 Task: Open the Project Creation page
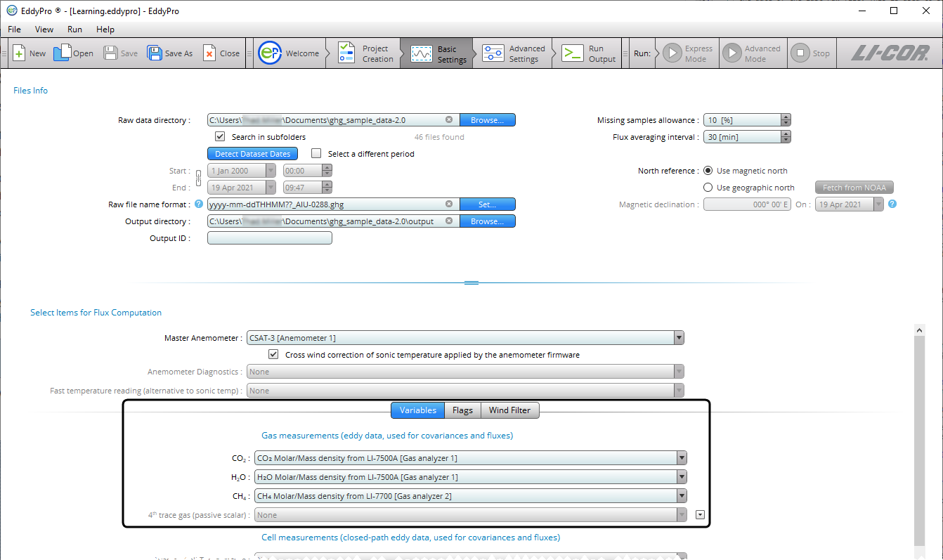pyautogui.click(x=365, y=53)
